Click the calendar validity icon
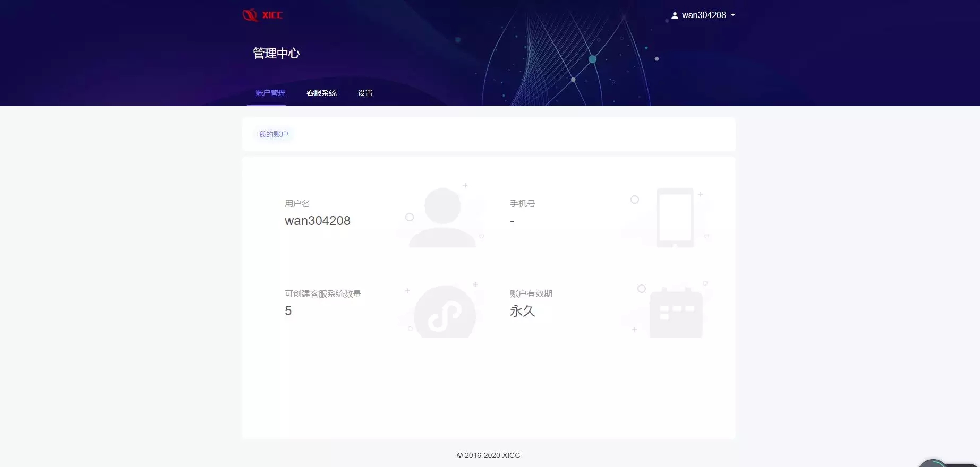Image resolution: width=980 pixels, height=467 pixels. pos(676,313)
